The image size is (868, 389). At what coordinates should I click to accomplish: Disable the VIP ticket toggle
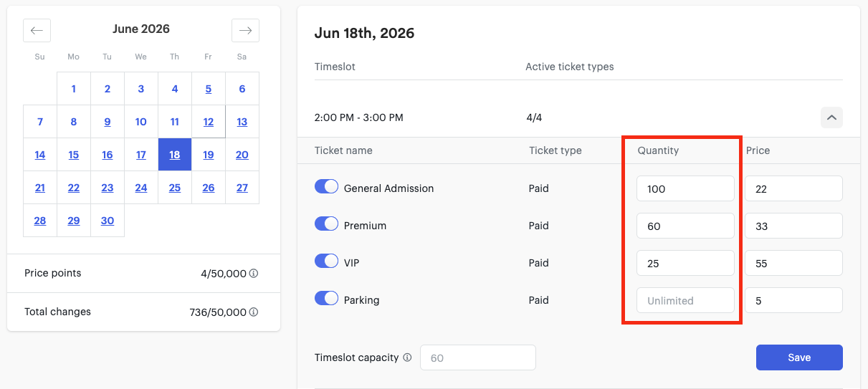pyautogui.click(x=326, y=261)
